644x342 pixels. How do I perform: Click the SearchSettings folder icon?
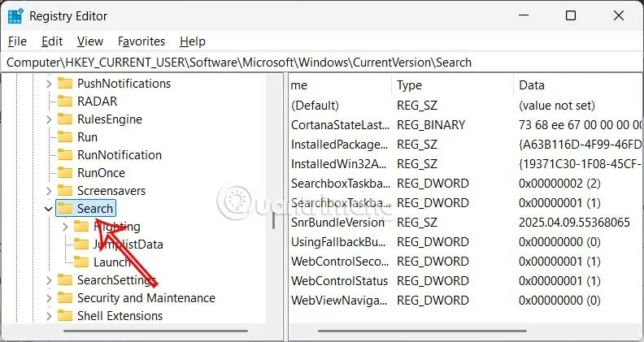[65, 280]
